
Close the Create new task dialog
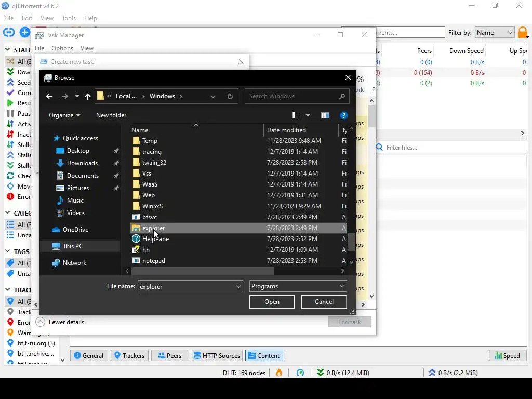coord(241,61)
